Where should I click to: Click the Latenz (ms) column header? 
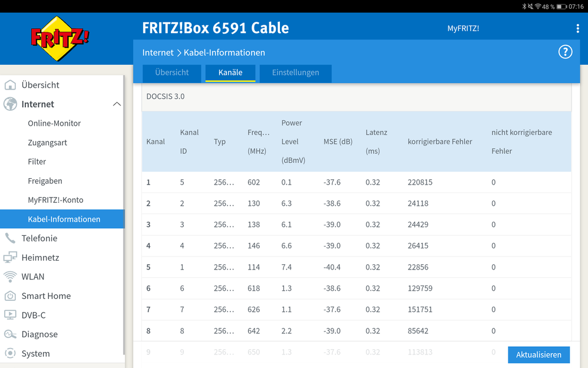(376, 142)
